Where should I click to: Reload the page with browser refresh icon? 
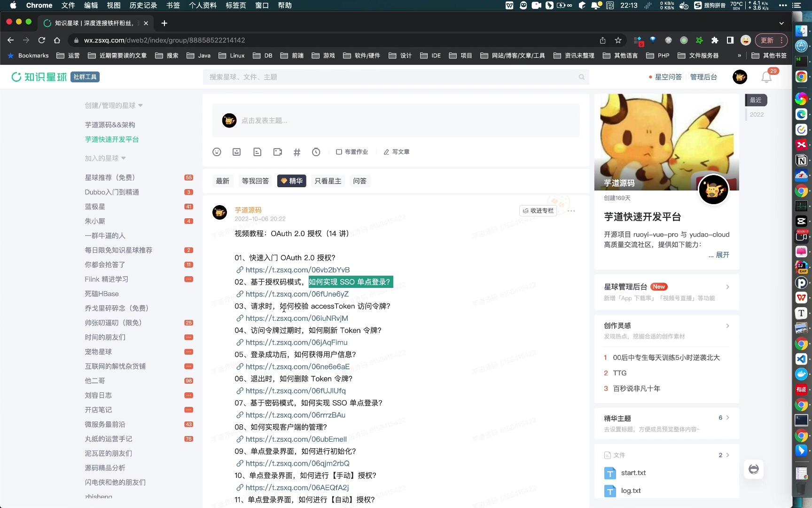pyautogui.click(x=42, y=40)
